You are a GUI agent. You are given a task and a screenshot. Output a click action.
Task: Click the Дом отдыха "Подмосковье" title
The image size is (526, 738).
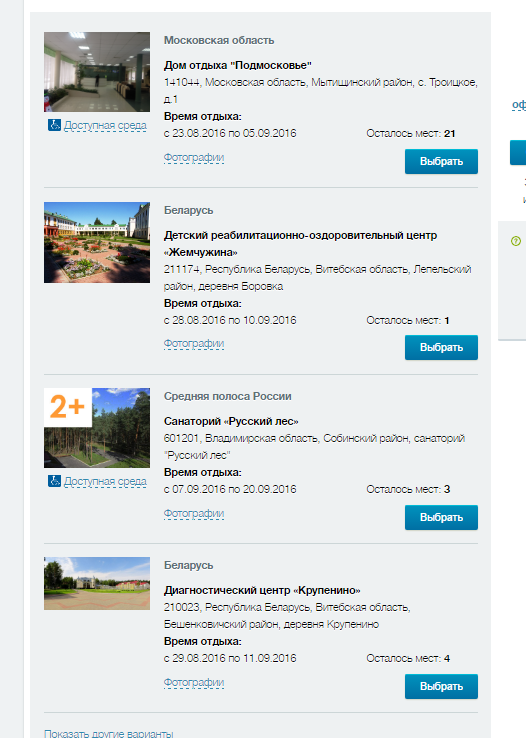[238, 65]
